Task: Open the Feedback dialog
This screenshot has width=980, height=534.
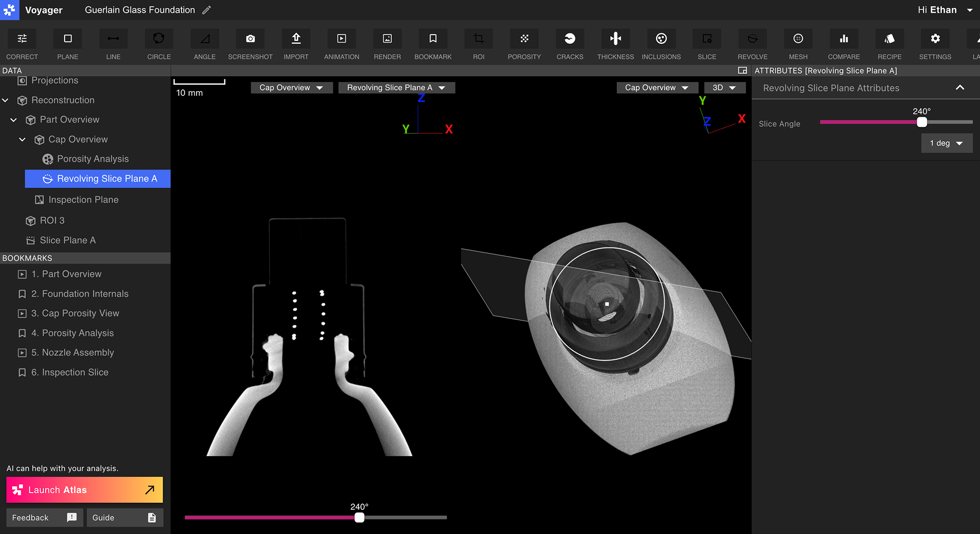Action: coord(44,517)
